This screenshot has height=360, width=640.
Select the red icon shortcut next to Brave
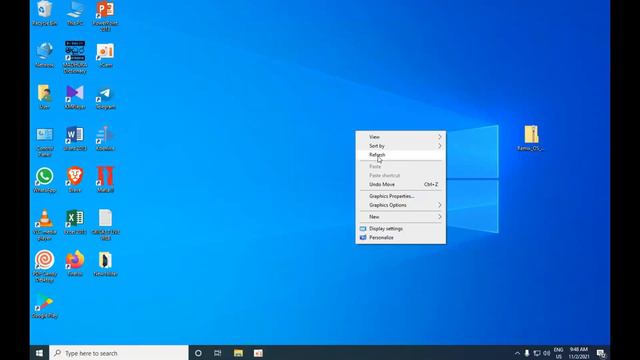point(105,180)
